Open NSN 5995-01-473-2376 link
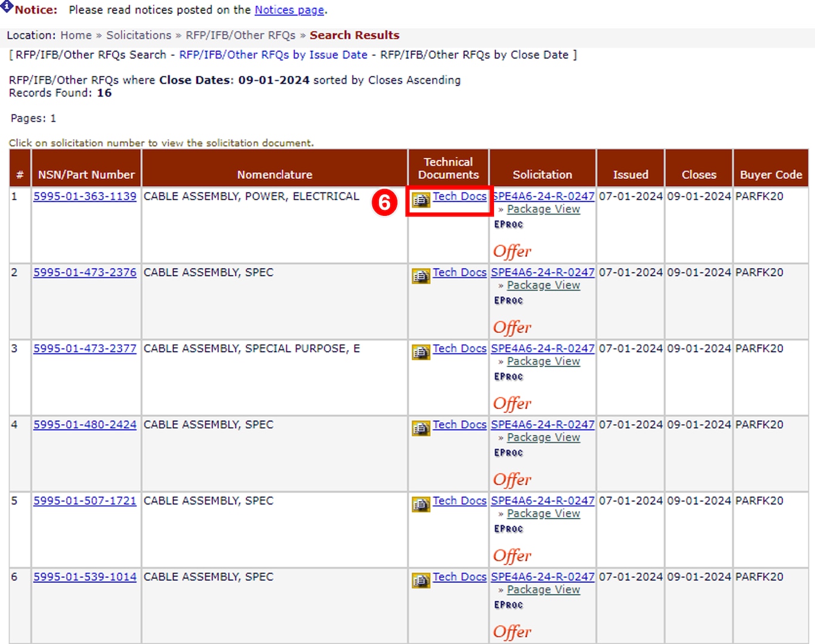The width and height of the screenshot is (815, 644). pos(85,273)
